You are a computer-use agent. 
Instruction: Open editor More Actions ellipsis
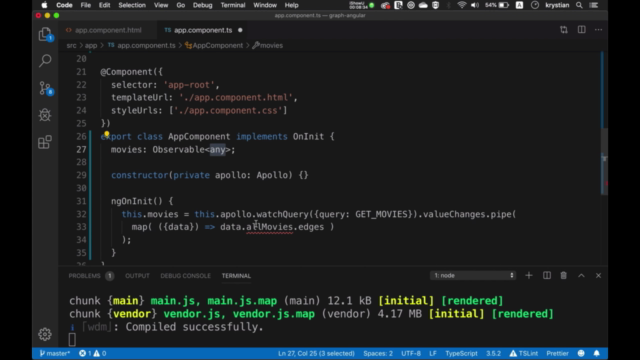tap(598, 30)
